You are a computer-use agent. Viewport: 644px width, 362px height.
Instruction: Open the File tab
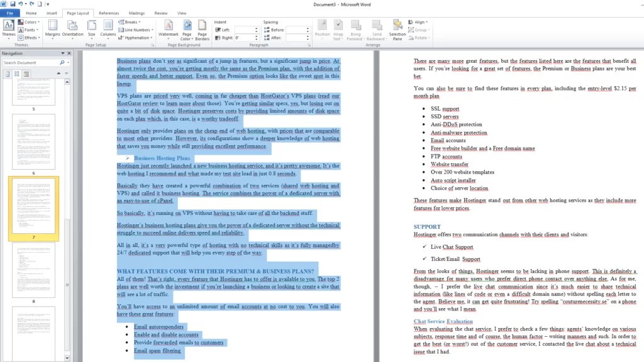click(10, 13)
